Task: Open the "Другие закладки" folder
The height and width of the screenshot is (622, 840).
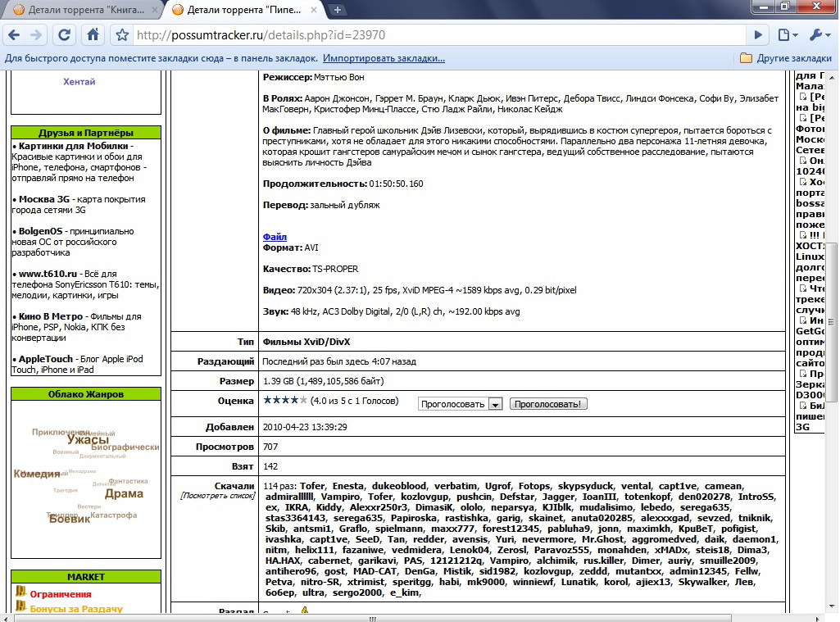Action: click(x=786, y=58)
